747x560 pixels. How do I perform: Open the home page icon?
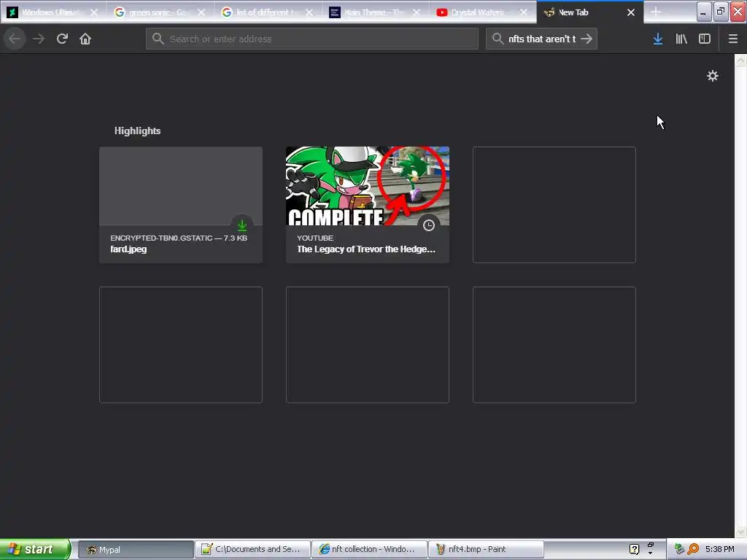85,39
